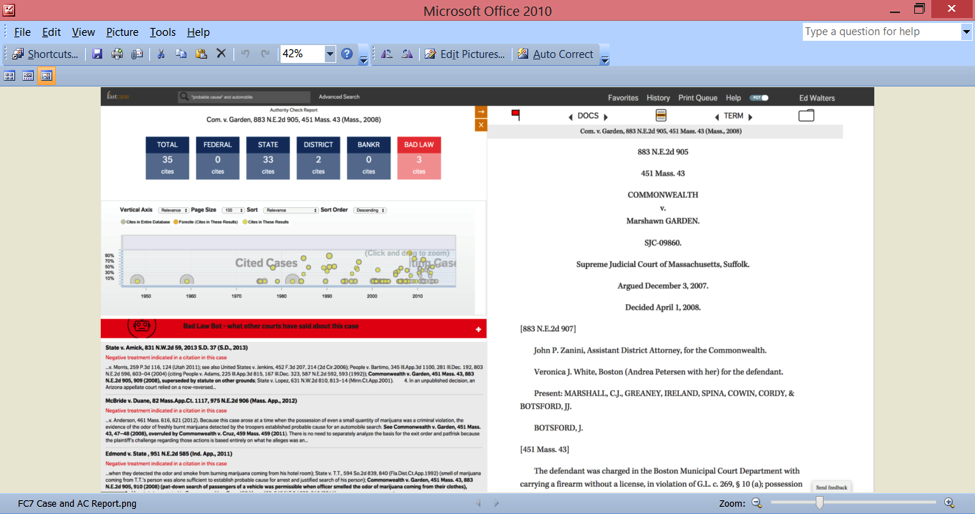
Task: Click the E-mail pictures icon
Action: coord(137,54)
